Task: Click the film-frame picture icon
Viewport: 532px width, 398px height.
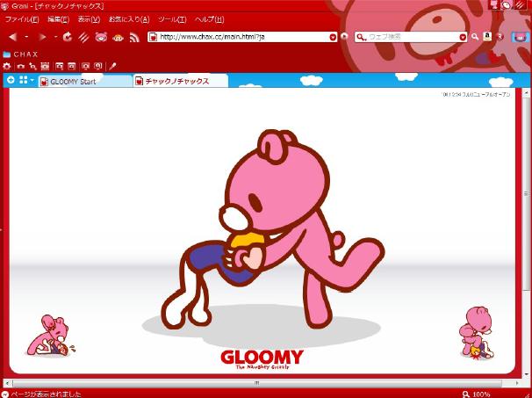Action: 45,66
